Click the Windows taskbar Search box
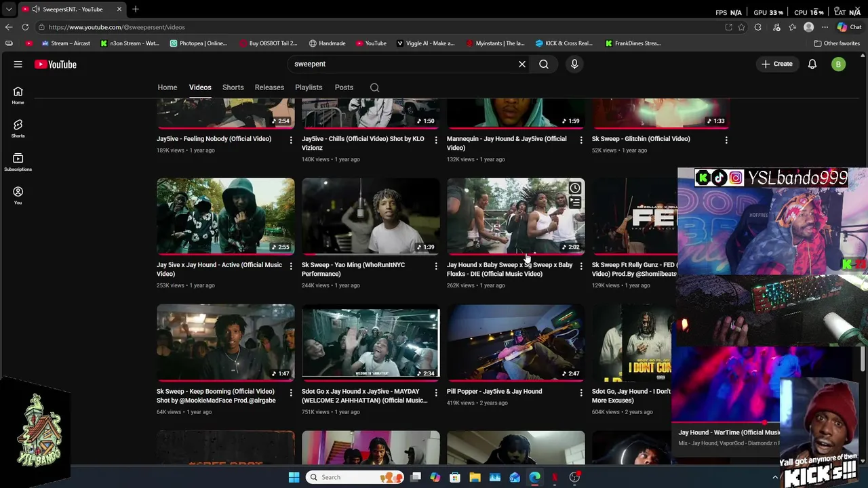Viewport: 868px width, 488px height. (353, 477)
